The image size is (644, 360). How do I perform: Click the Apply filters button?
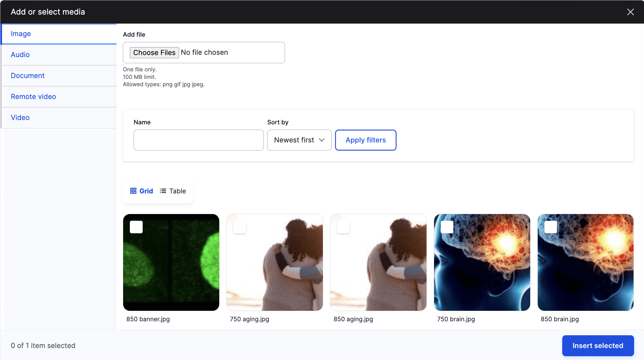click(x=366, y=140)
